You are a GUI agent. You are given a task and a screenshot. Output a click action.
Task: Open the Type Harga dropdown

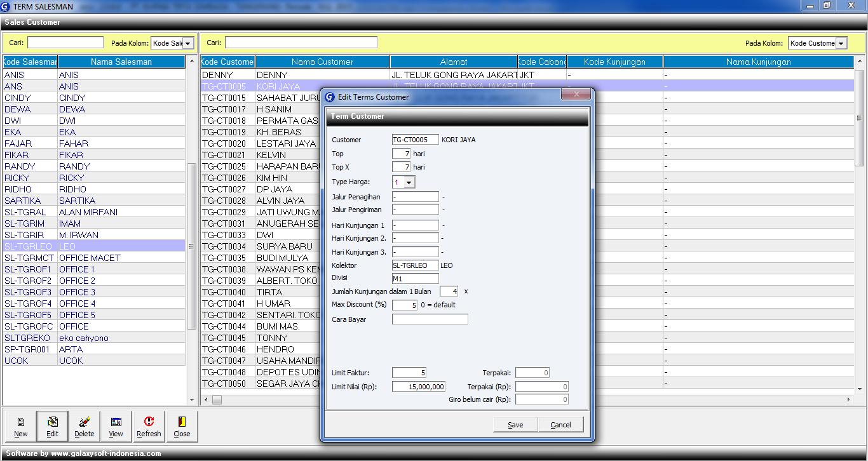[x=409, y=183]
